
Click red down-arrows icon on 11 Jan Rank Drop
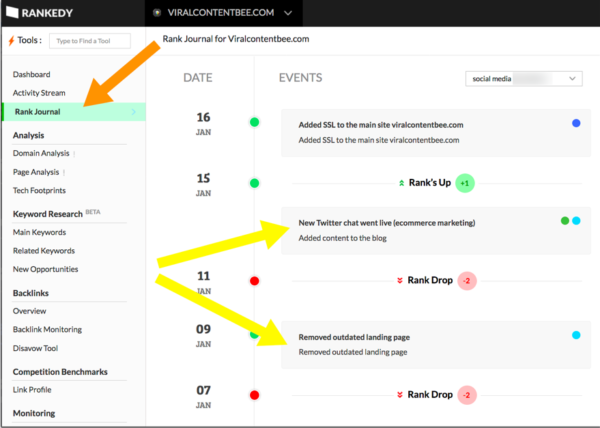[x=400, y=281]
